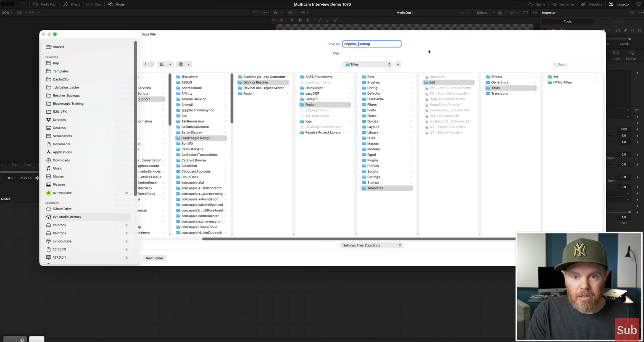Image resolution: width=644 pixels, height=342 pixels.
Task: Open Desktop in the sidebar
Action: [59, 128]
